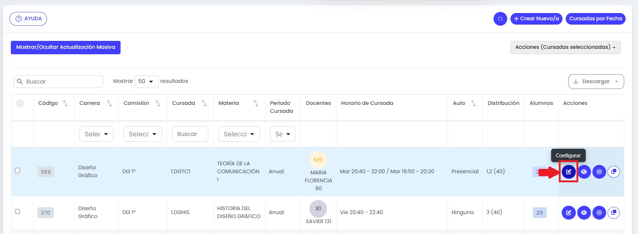
Task: Expand the Comisión filter dropdown
Action: [x=143, y=134]
